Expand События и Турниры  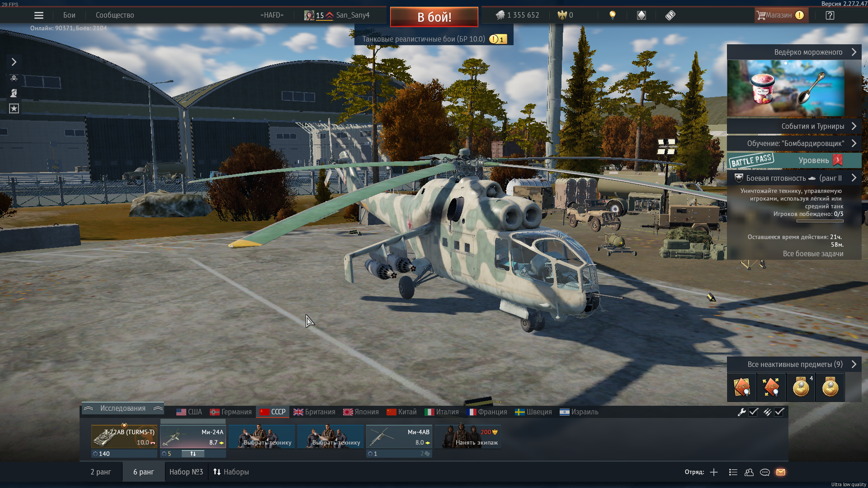tap(794, 127)
